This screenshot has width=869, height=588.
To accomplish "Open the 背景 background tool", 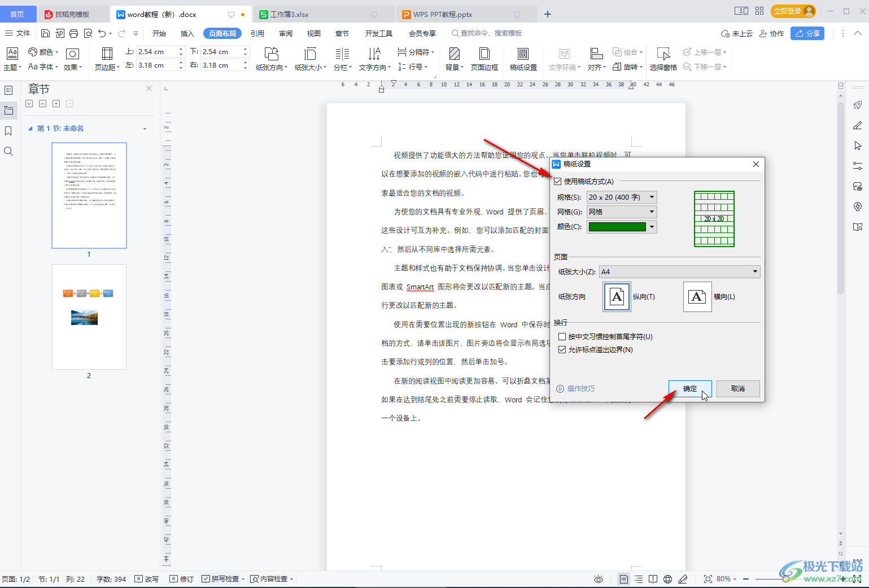I will click(x=454, y=59).
